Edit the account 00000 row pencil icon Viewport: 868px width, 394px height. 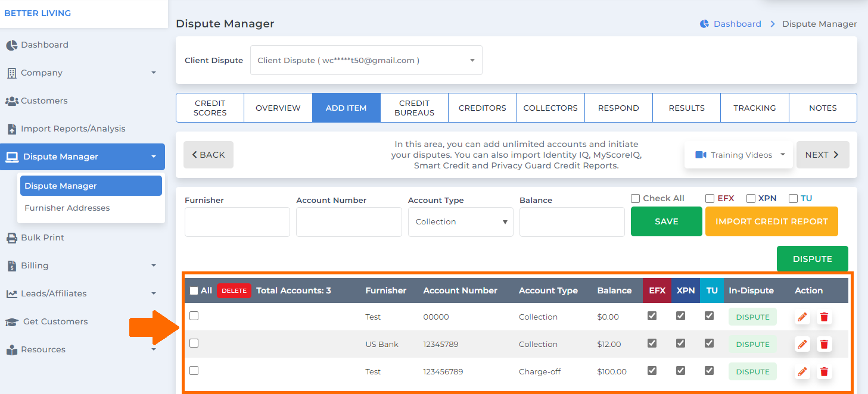coord(802,317)
